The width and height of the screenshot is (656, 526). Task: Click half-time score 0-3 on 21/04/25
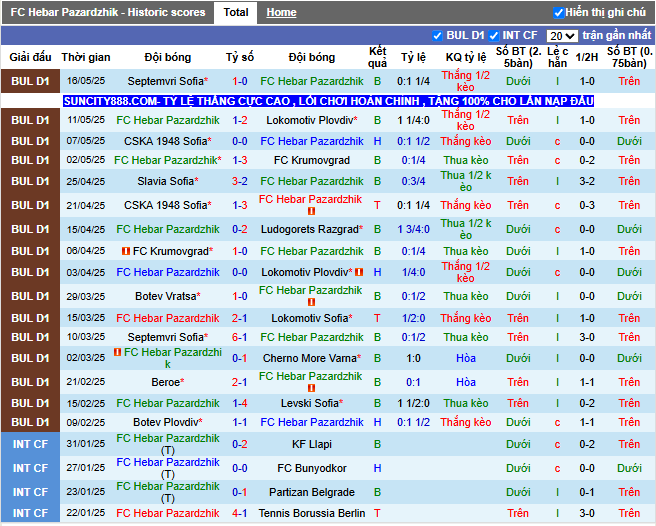[587, 205]
